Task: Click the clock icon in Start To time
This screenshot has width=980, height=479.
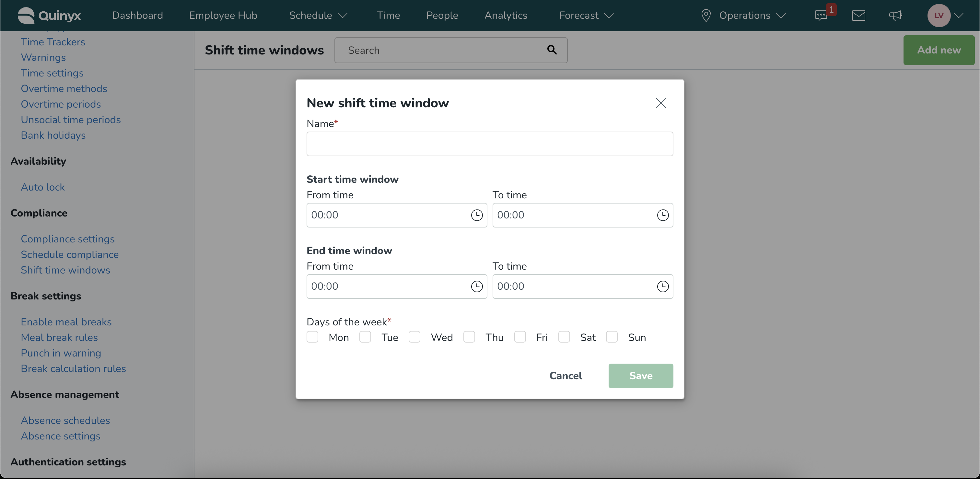Action: [663, 215]
